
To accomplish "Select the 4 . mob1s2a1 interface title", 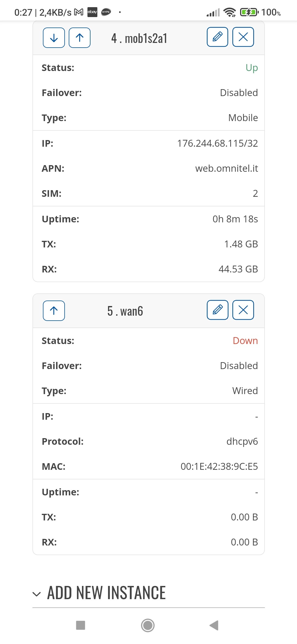I will 139,38.
